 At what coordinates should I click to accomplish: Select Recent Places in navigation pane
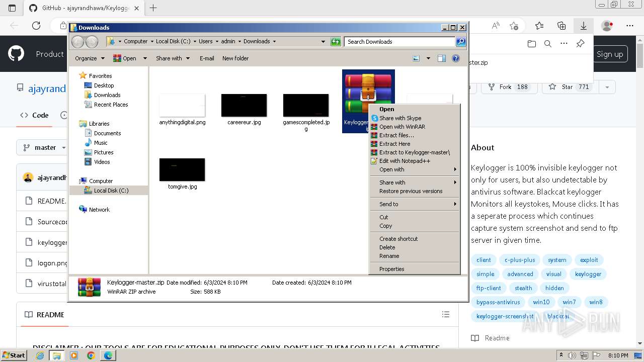click(x=111, y=105)
